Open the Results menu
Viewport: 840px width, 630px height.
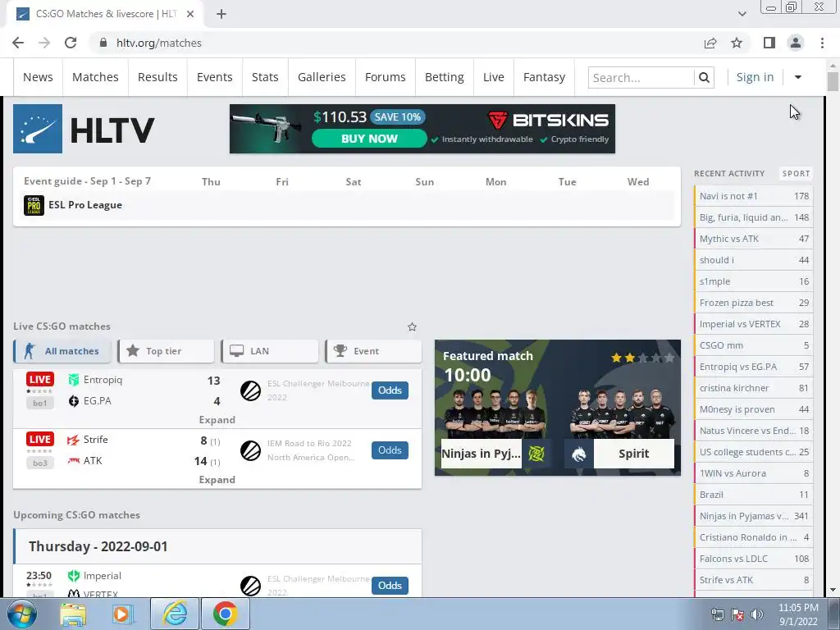tap(157, 78)
